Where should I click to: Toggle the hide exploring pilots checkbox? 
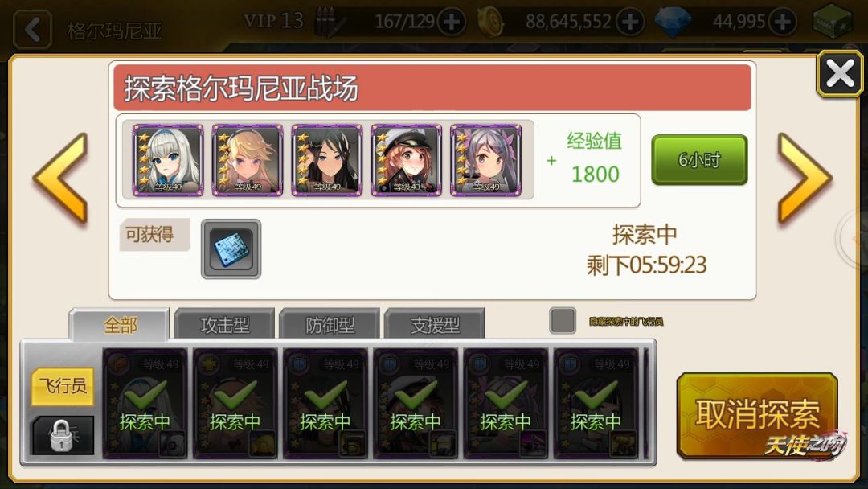pos(563,321)
